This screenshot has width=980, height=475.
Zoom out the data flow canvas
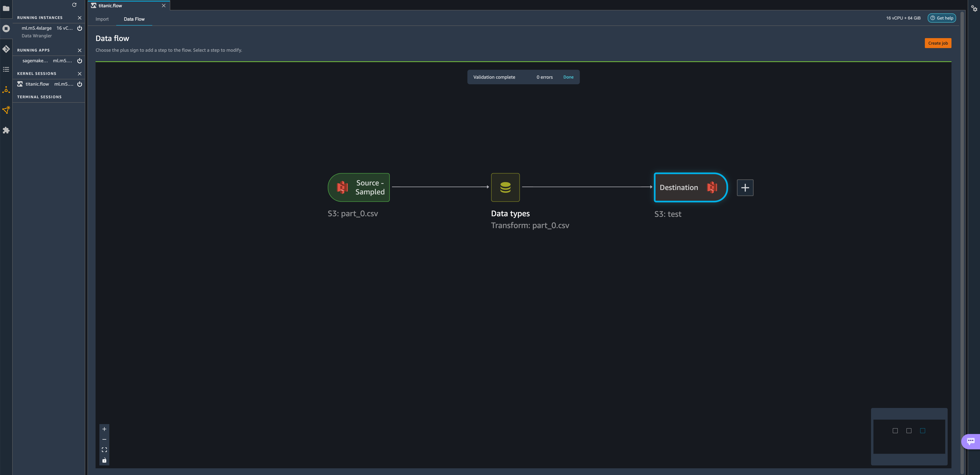[x=104, y=440]
